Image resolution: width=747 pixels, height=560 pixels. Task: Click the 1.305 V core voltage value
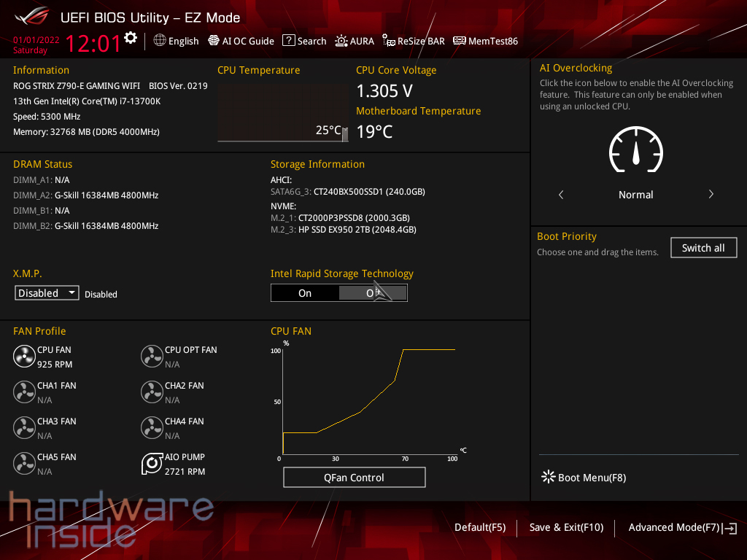(384, 91)
